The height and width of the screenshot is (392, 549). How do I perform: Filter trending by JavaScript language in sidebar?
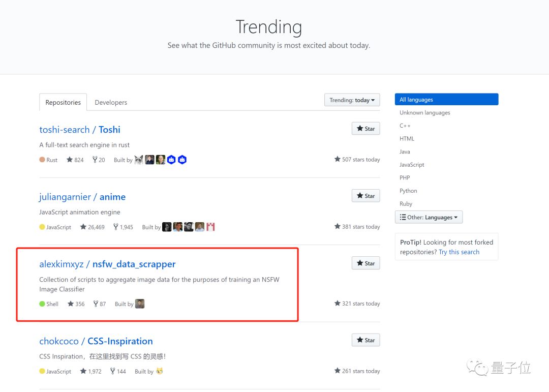tap(411, 165)
